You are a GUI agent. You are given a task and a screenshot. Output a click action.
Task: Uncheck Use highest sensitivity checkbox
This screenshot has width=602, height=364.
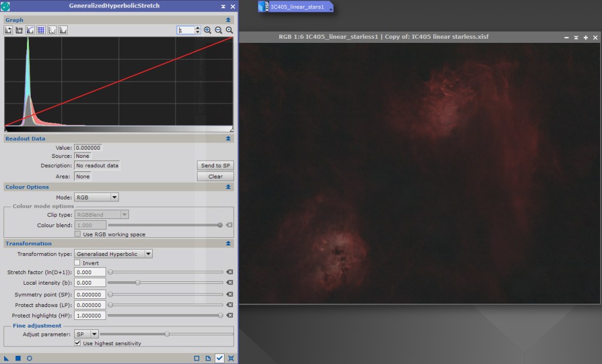pos(78,343)
